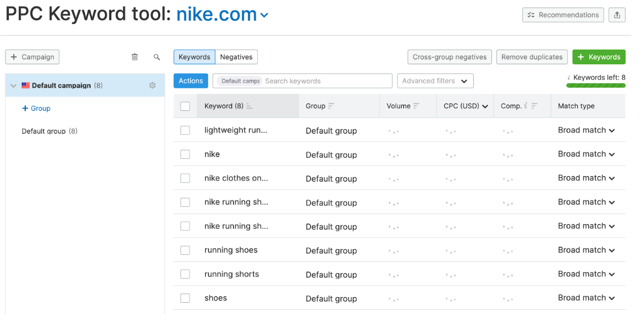Expand Advanced filters dropdown

pos(435,81)
